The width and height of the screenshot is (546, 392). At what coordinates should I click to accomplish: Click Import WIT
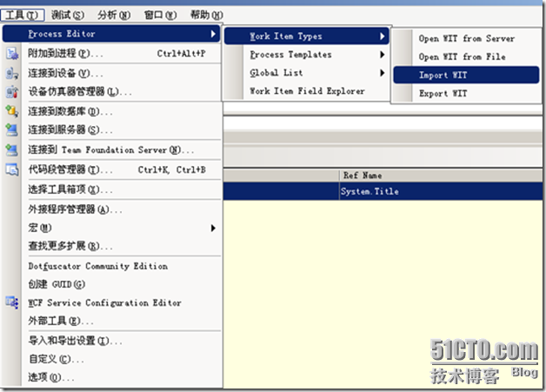[x=466, y=75]
